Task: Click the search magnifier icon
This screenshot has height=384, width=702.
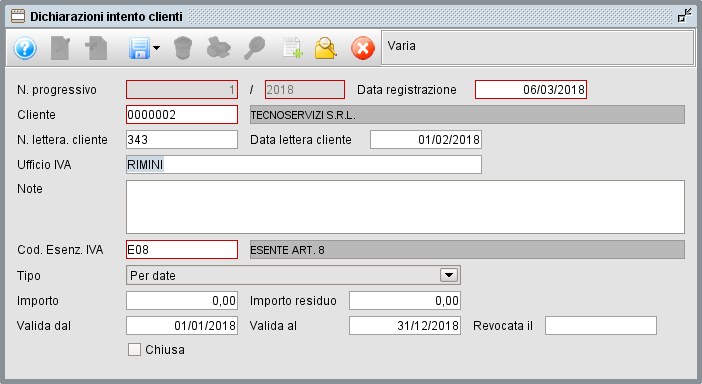Action: (254, 48)
